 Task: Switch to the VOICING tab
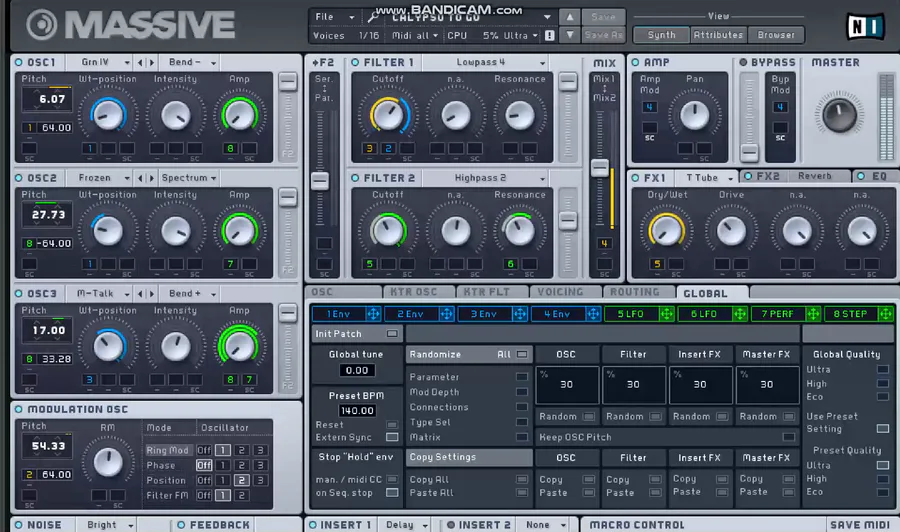click(565, 292)
